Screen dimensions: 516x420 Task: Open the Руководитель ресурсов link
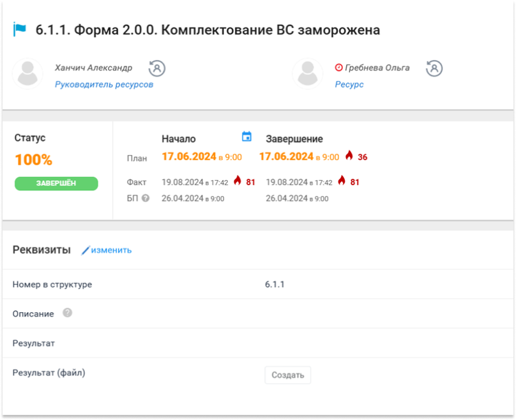point(104,84)
